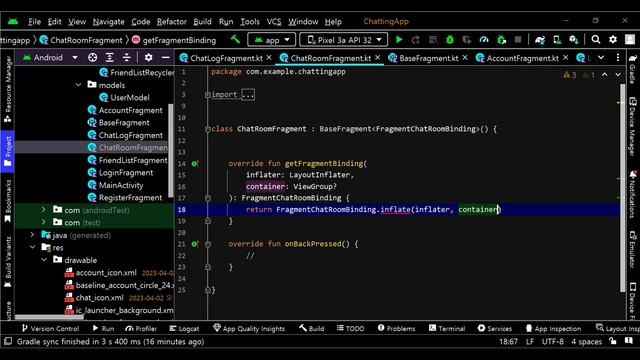640x360 pixels.
Task: Toggle the Emulator side panel
Action: pyautogui.click(x=633, y=250)
